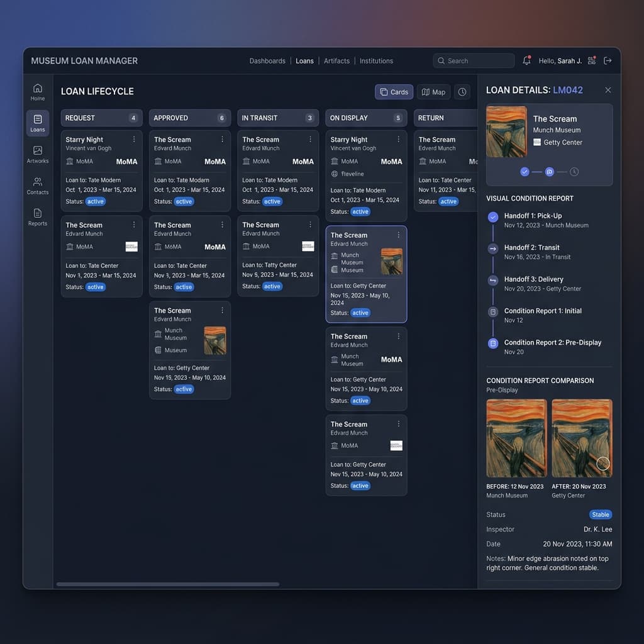Image resolution: width=644 pixels, height=644 pixels.
Task: Close the Loan Details panel
Action: (x=608, y=90)
